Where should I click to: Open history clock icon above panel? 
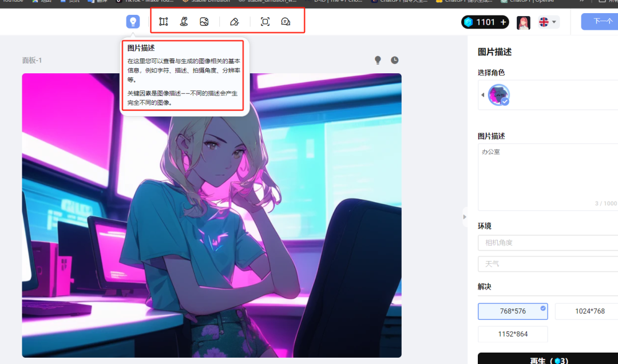(394, 60)
